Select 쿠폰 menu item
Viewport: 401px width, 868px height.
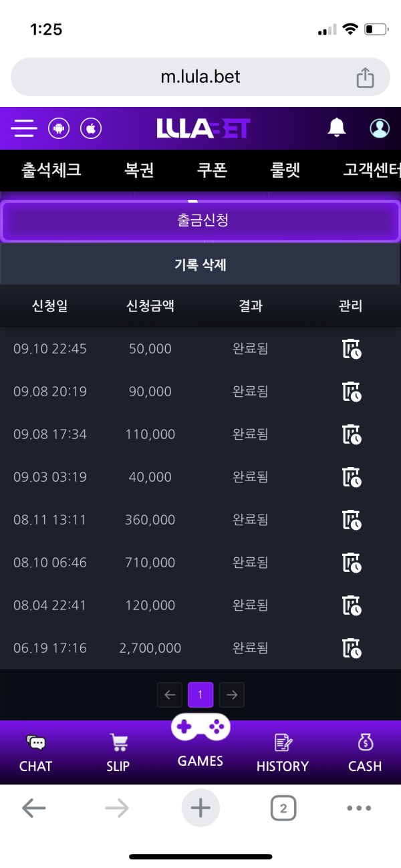[x=212, y=170]
